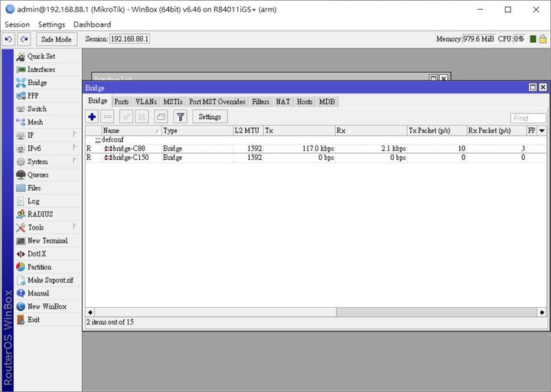Click the Undo arrow button

pos(8,39)
